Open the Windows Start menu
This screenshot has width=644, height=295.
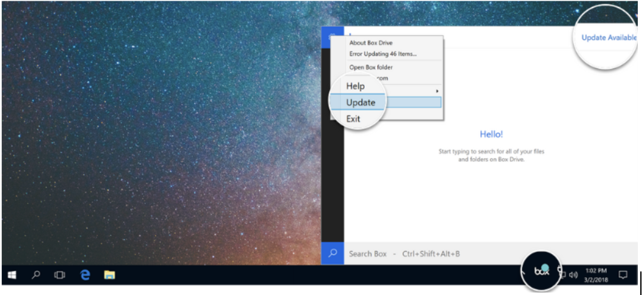click(12, 275)
